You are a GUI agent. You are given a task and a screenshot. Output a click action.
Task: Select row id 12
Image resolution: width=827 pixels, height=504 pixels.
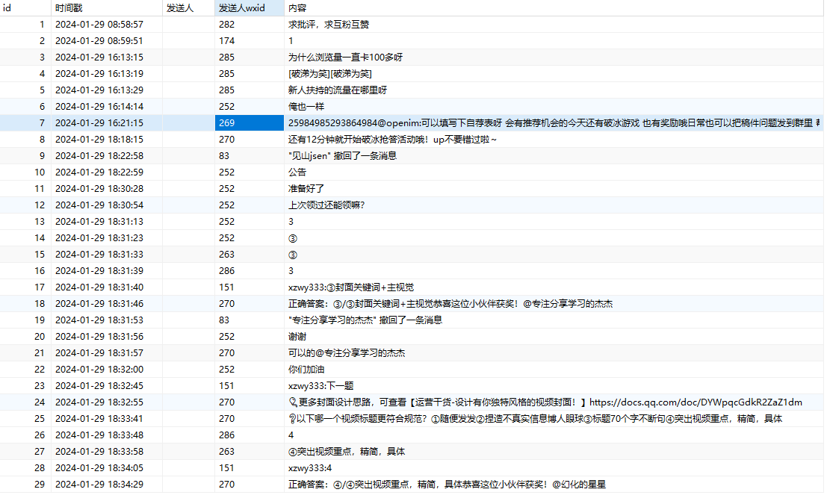(x=25, y=205)
